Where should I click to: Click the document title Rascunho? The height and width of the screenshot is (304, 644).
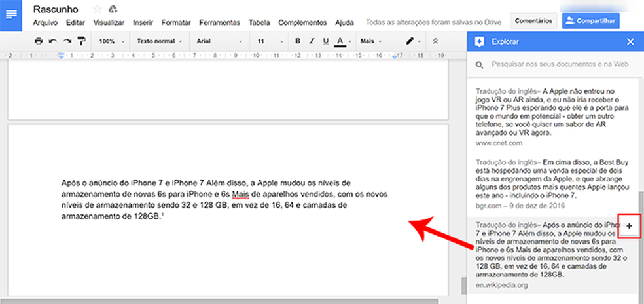pyautogui.click(x=56, y=9)
